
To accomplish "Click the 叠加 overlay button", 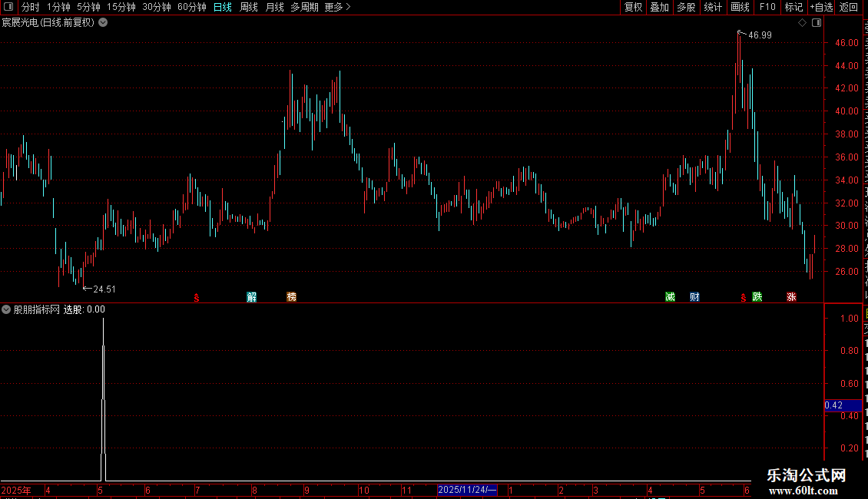I will coord(660,7).
